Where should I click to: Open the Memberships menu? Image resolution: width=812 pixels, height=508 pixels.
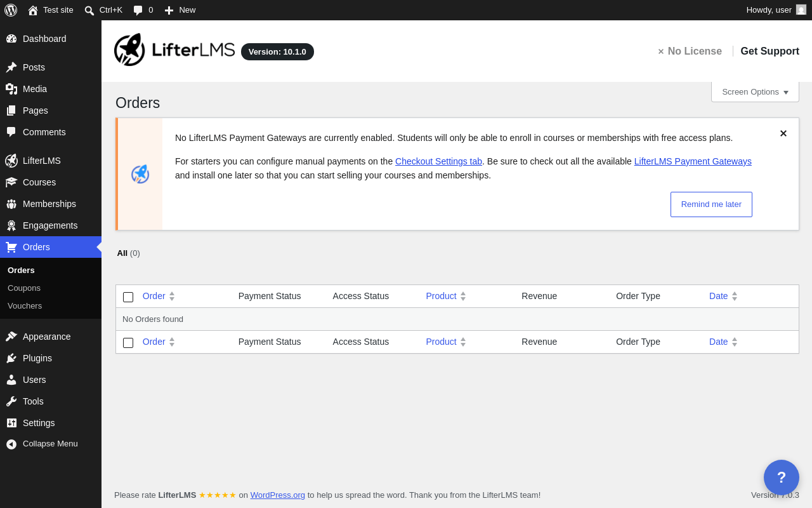coord(51,204)
